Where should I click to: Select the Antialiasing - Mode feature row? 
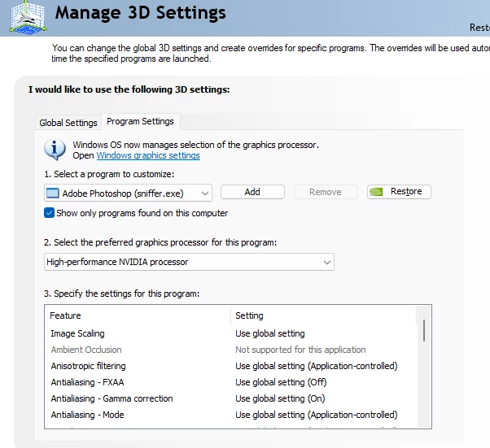click(x=230, y=415)
